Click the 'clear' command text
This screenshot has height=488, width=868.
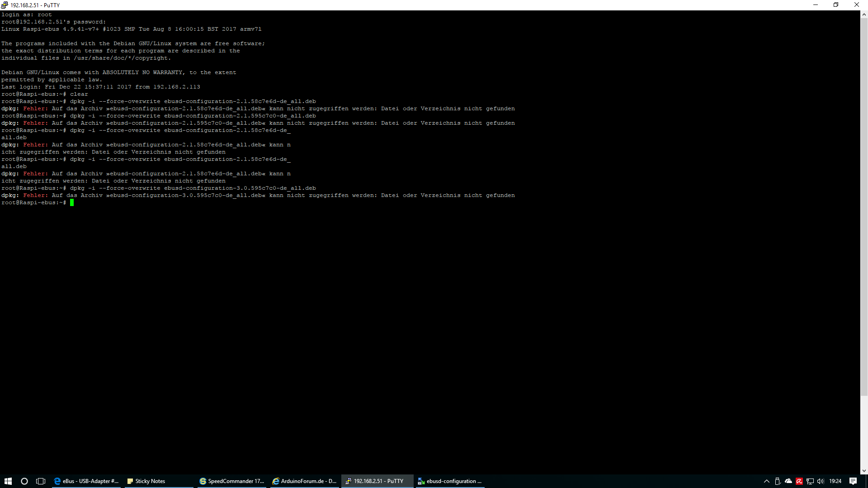coord(79,94)
